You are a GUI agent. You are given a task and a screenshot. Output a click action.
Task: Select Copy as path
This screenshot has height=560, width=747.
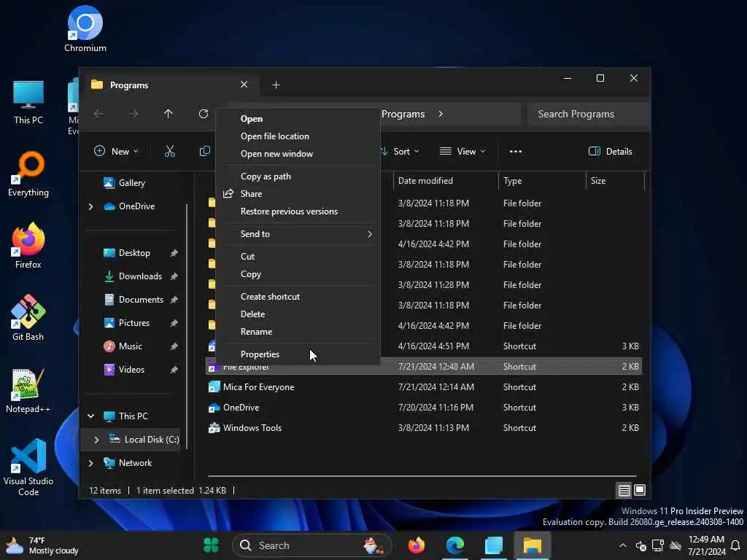point(298,176)
